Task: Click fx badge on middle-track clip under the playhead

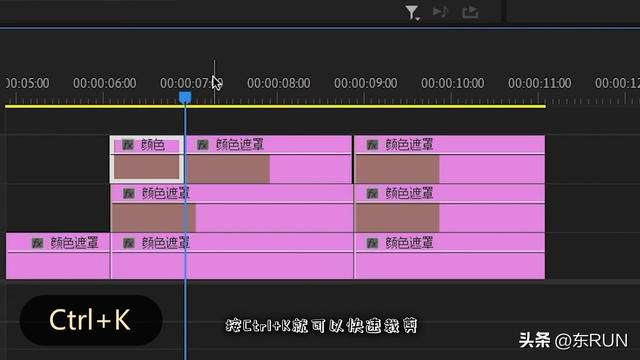Action: (129, 193)
